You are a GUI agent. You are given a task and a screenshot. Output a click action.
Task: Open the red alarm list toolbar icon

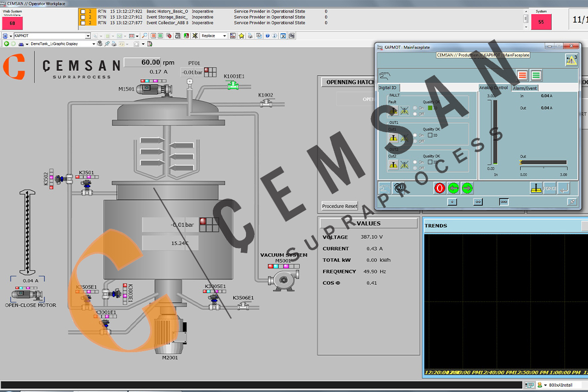click(x=153, y=36)
